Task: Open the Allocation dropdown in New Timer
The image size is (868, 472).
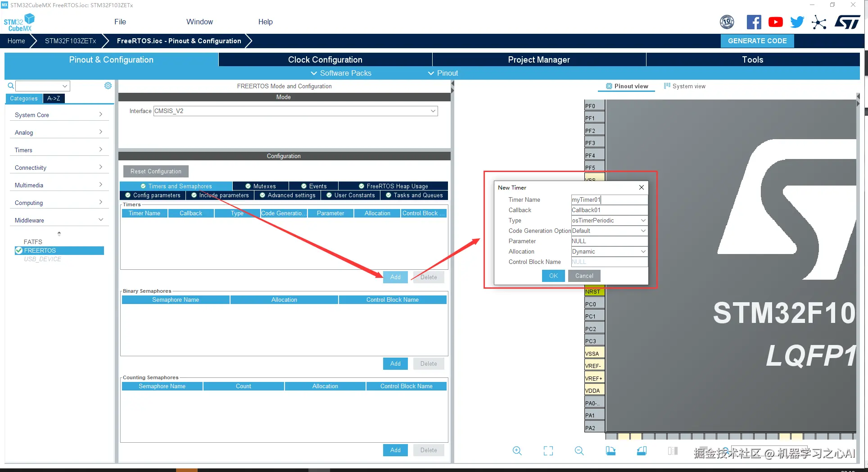Action: [609, 251]
